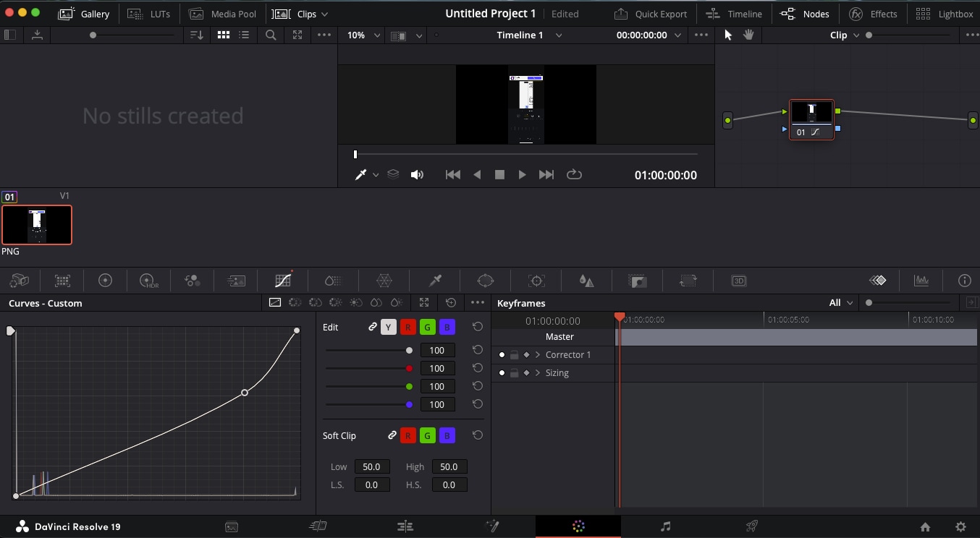Switch to the LUTs panel
The height and width of the screenshot is (538, 980).
click(x=149, y=14)
